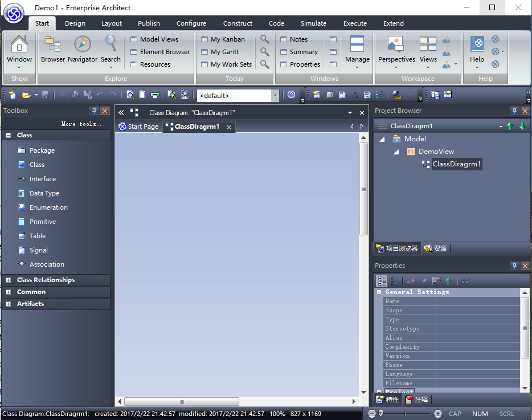Collapse the Model node in Project Browser
The height and width of the screenshot is (420, 532).
click(382, 139)
